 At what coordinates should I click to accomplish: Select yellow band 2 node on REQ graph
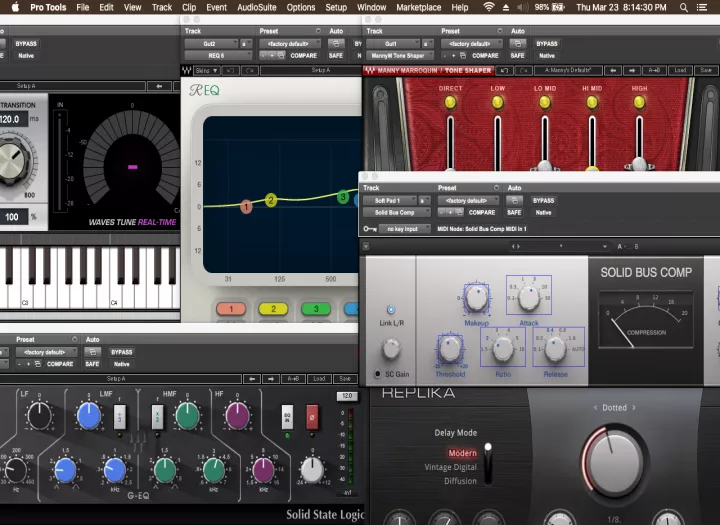(x=271, y=200)
